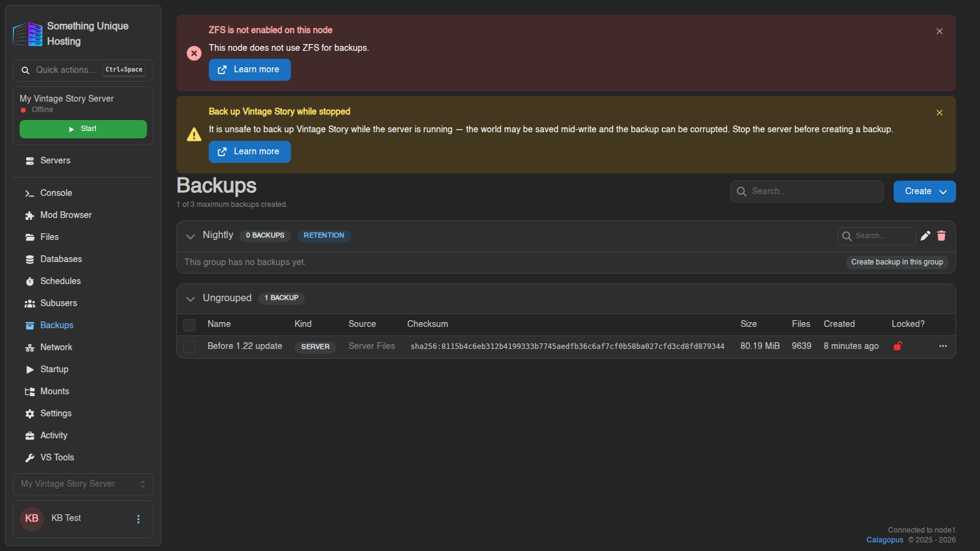Collapse the Nightly backup group
Screen dimensions: 980x551
tap(190, 236)
